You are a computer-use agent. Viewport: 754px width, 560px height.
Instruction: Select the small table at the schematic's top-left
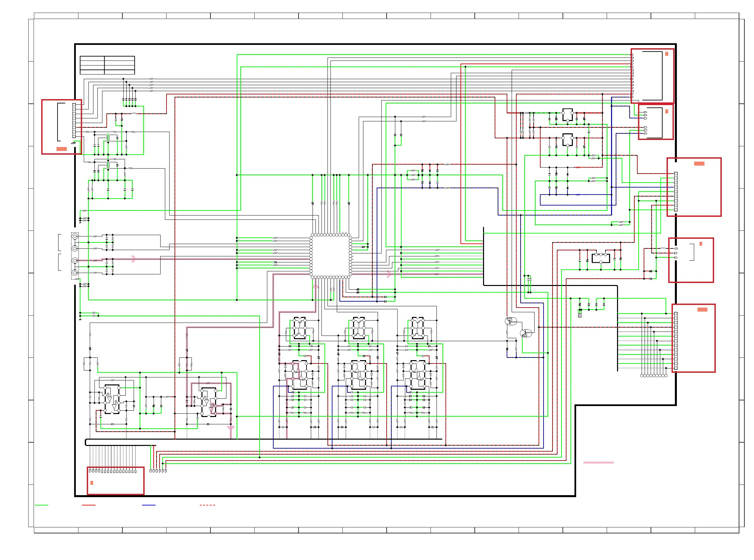pyautogui.click(x=107, y=65)
